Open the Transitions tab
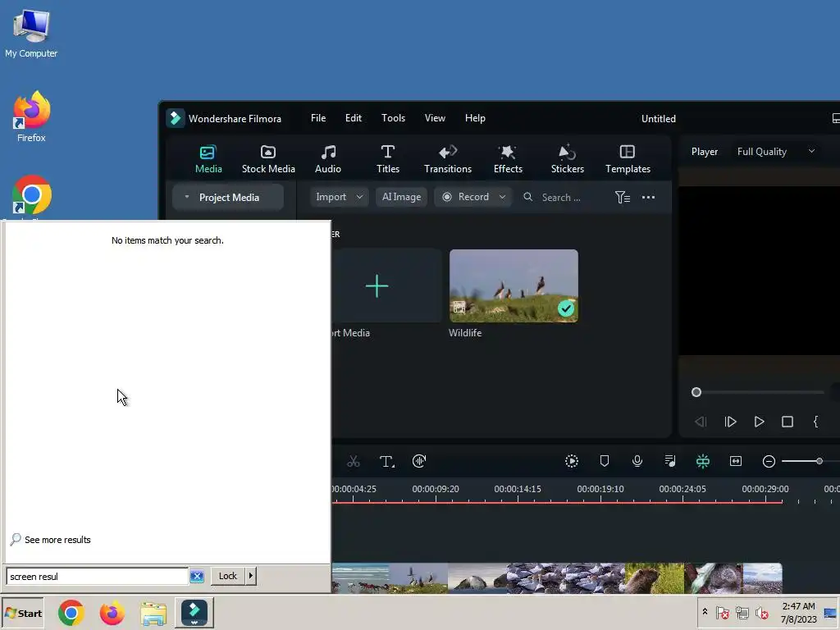 pos(448,159)
